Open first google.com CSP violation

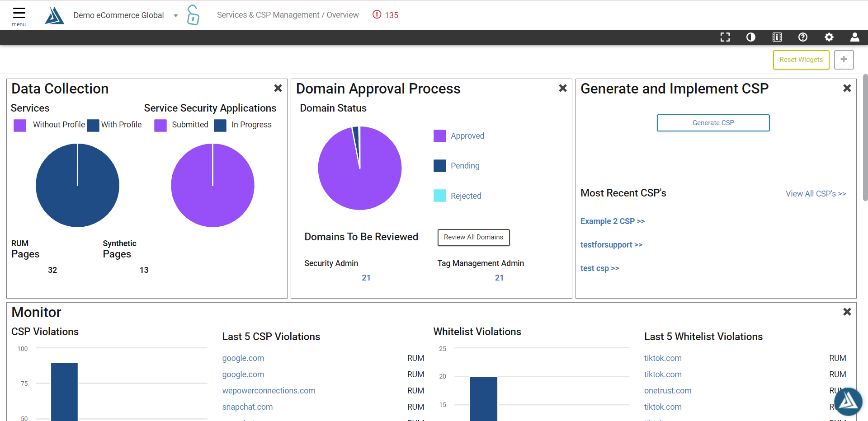coord(243,358)
